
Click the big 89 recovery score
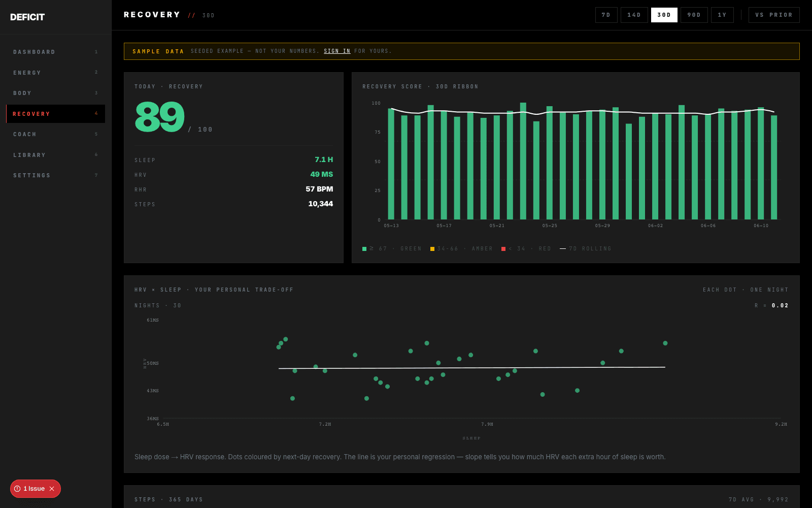160,117
